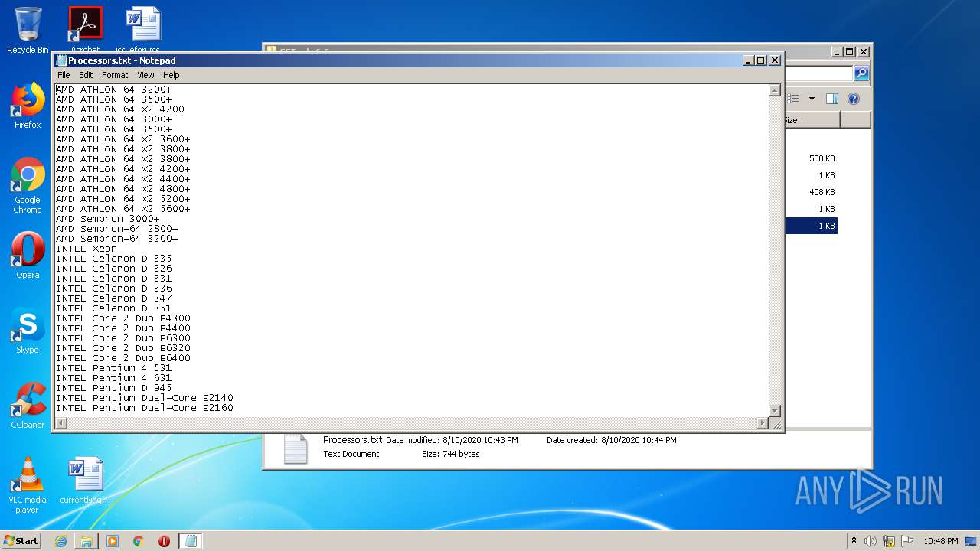Click the taskbar clock showing 10:48 PM
Image resolution: width=980 pixels, height=551 pixels.
pos(940,541)
